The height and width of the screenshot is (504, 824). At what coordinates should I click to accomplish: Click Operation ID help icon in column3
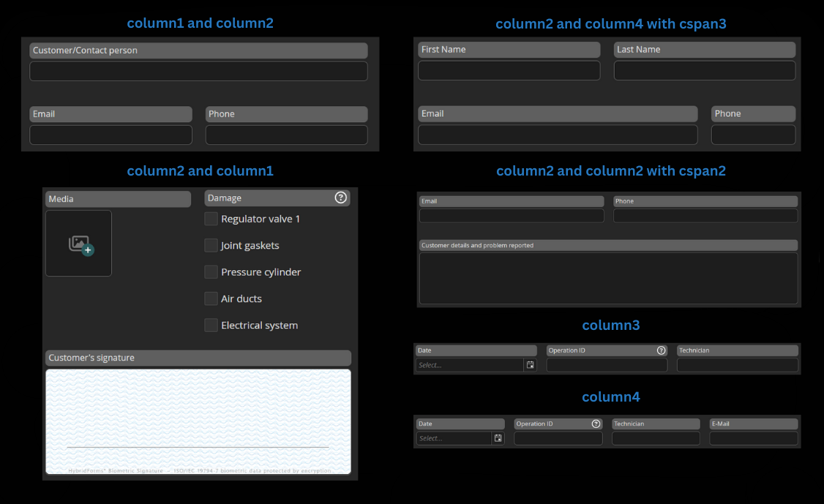point(661,350)
